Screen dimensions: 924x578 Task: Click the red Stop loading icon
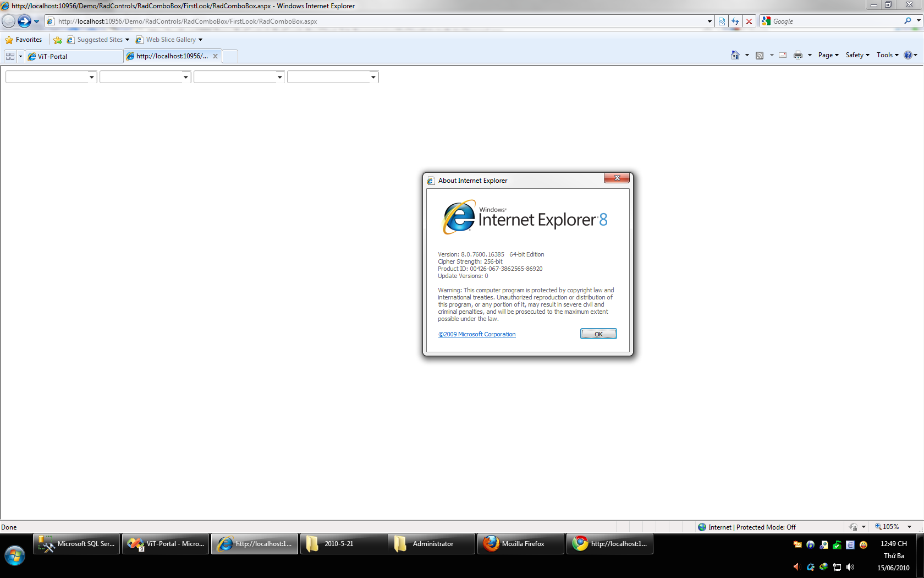tap(749, 21)
